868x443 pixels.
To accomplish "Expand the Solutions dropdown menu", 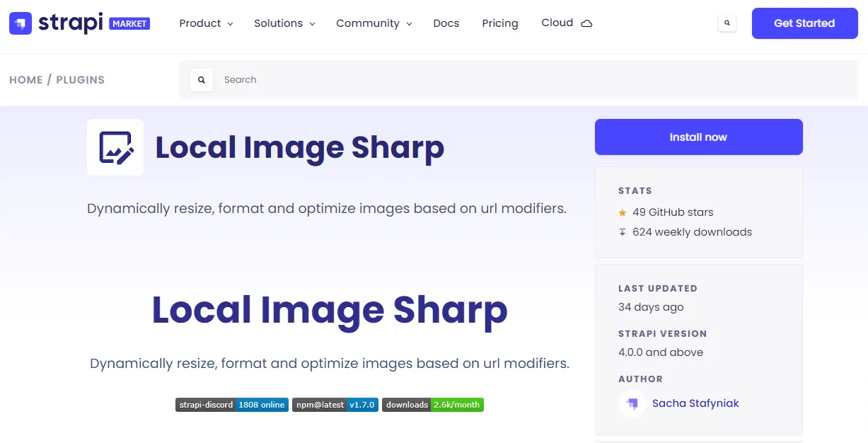I will click(x=284, y=23).
